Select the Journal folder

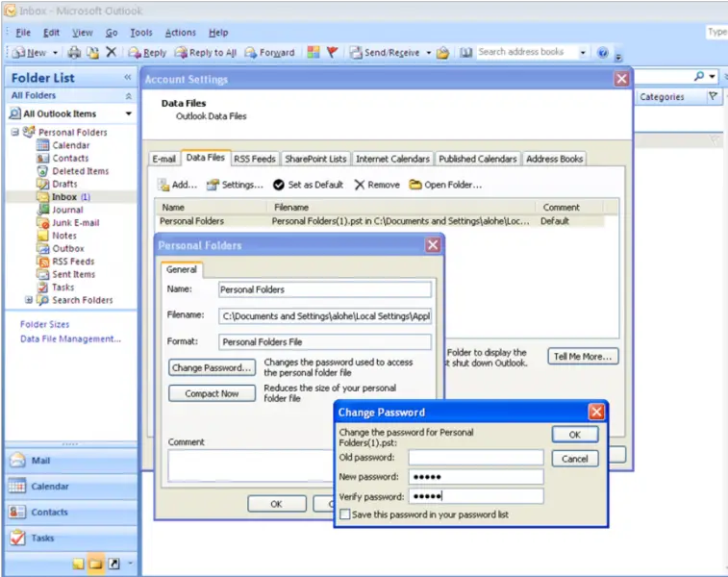[67, 210]
